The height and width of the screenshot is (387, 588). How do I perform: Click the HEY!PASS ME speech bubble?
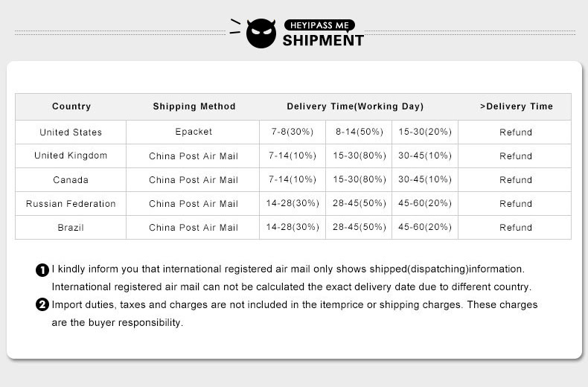319,25
